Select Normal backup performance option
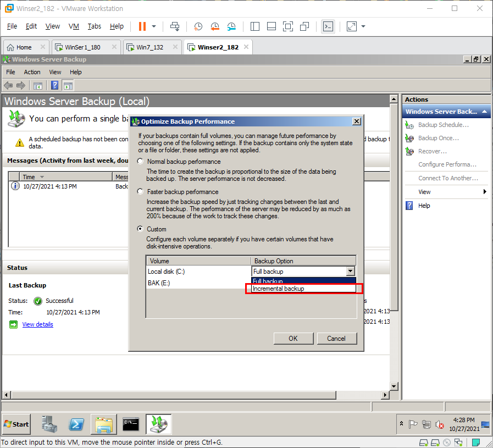Viewport: 493px width, 448px height. point(140,161)
